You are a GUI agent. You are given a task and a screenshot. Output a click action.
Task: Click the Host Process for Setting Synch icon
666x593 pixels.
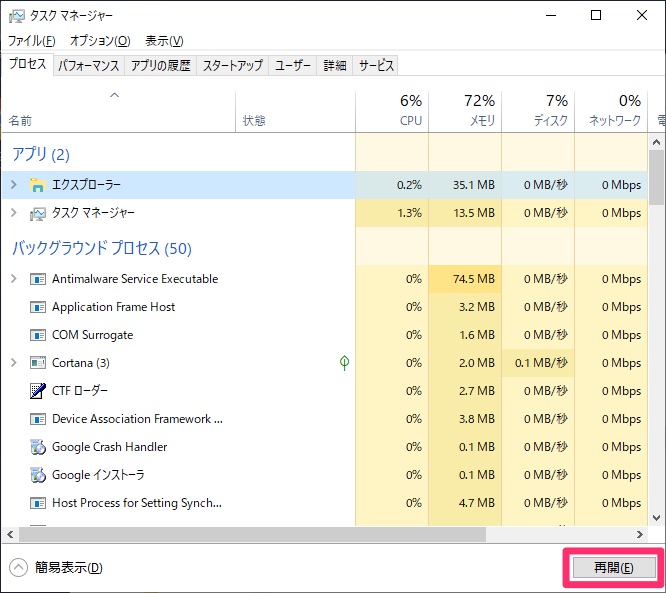(38, 503)
